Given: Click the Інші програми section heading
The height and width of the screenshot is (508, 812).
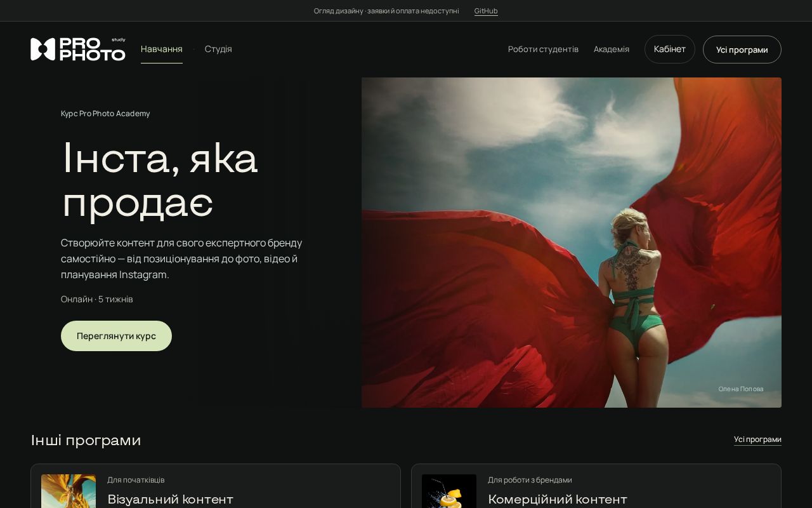Looking at the screenshot, I should (86, 440).
